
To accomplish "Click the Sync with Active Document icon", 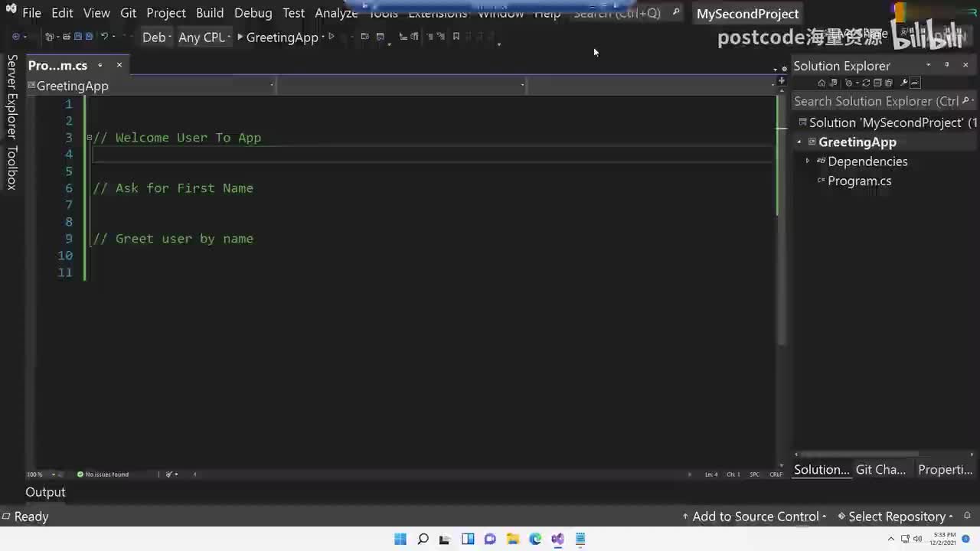I will [x=867, y=83].
